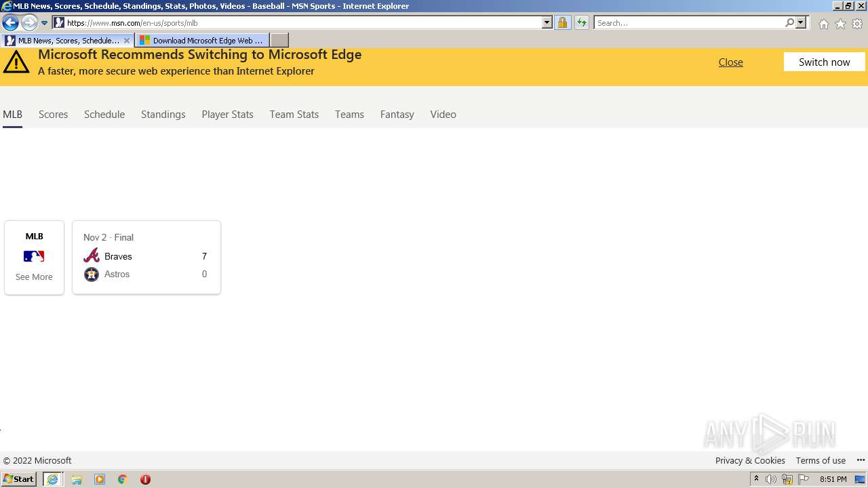Open media player taskbar icon
This screenshot has width=868, height=488.
coord(100,479)
